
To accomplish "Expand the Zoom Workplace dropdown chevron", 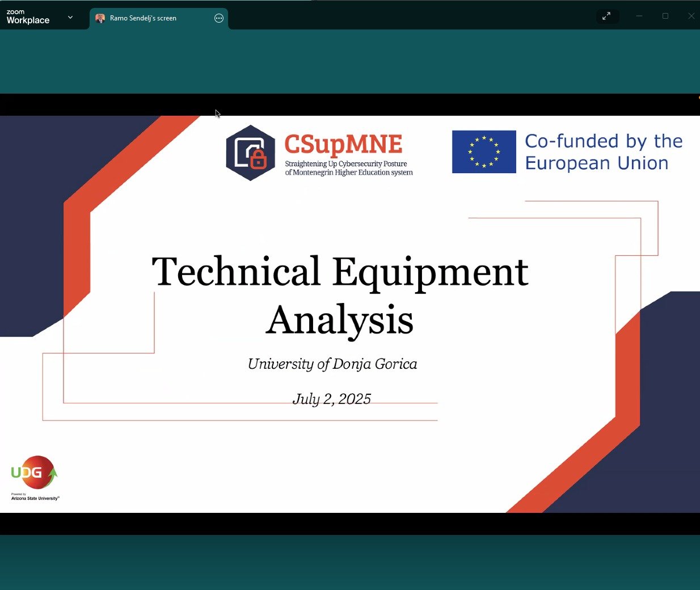I will tap(70, 18).
